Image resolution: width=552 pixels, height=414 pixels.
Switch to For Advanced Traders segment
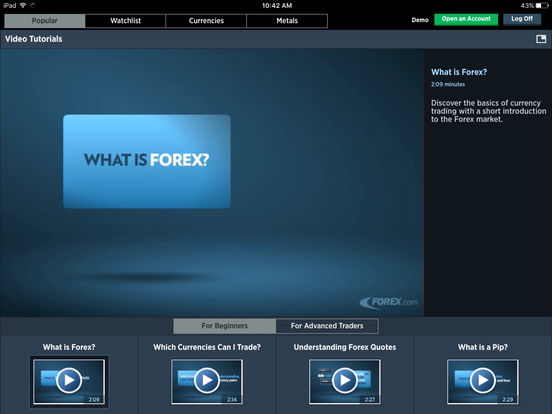327,326
